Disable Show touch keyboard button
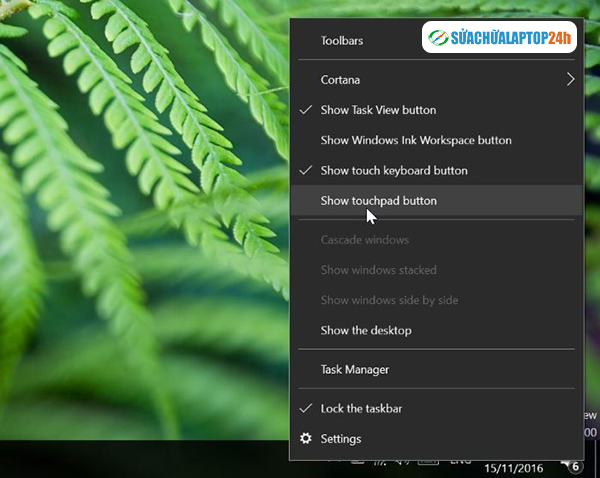This screenshot has width=600, height=478. [x=394, y=171]
